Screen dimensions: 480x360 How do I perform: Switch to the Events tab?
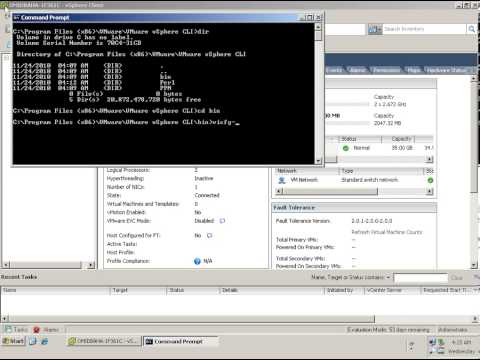click(x=334, y=70)
